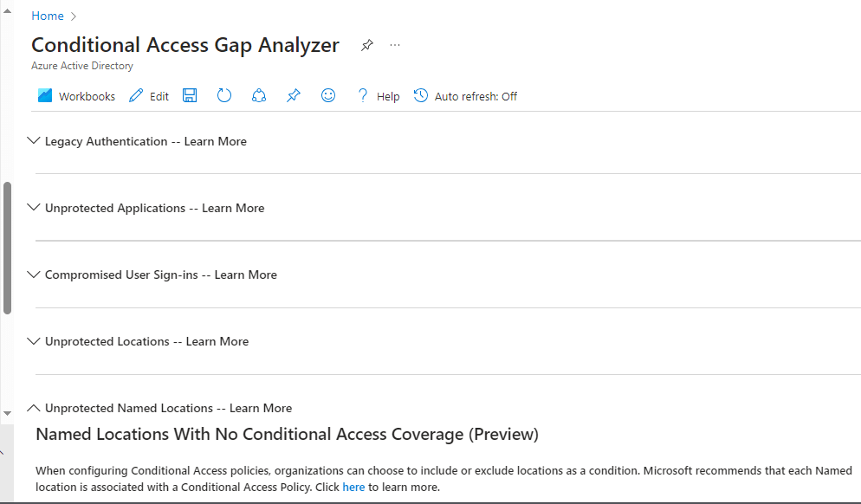The image size is (861, 504).
Task: Click the vertical scrollbar thumb
Action: click(x=7, y=247)
